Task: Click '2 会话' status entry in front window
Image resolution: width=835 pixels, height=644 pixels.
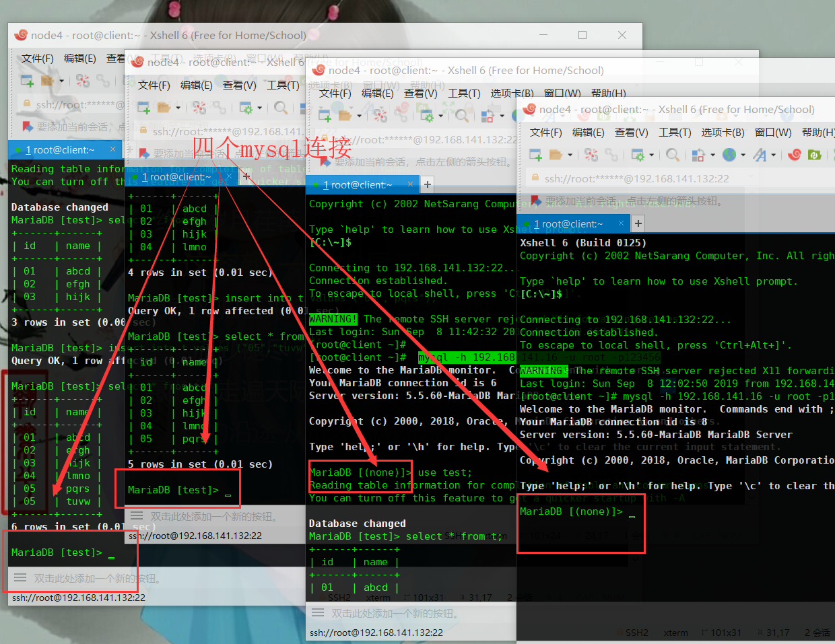Action: point(817,633)
